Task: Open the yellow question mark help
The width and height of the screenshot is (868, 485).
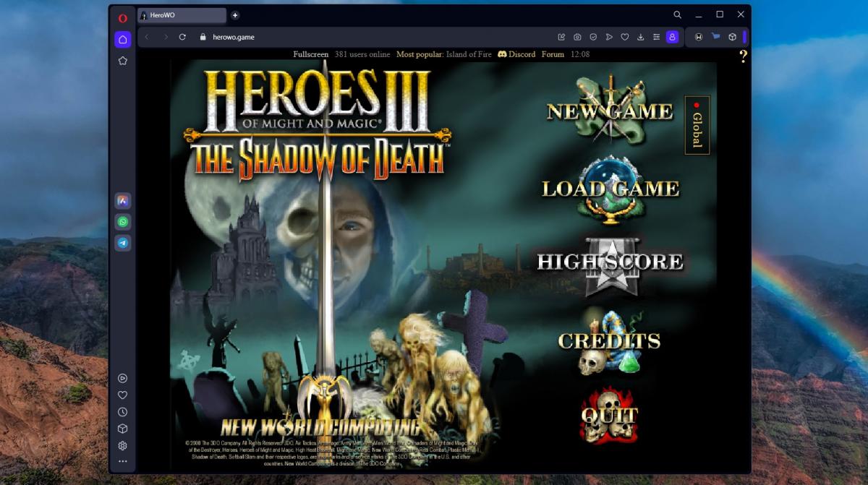Action: tap(743, 56)
